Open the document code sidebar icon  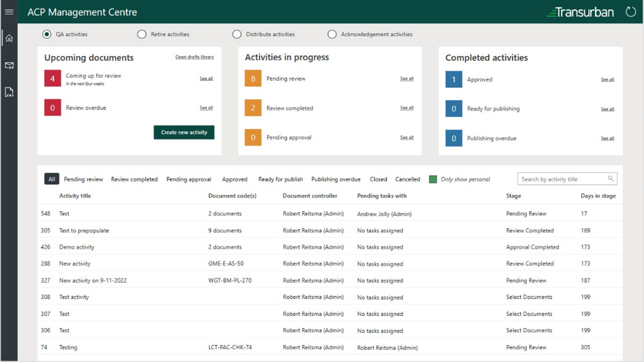[x=9, y=92]
